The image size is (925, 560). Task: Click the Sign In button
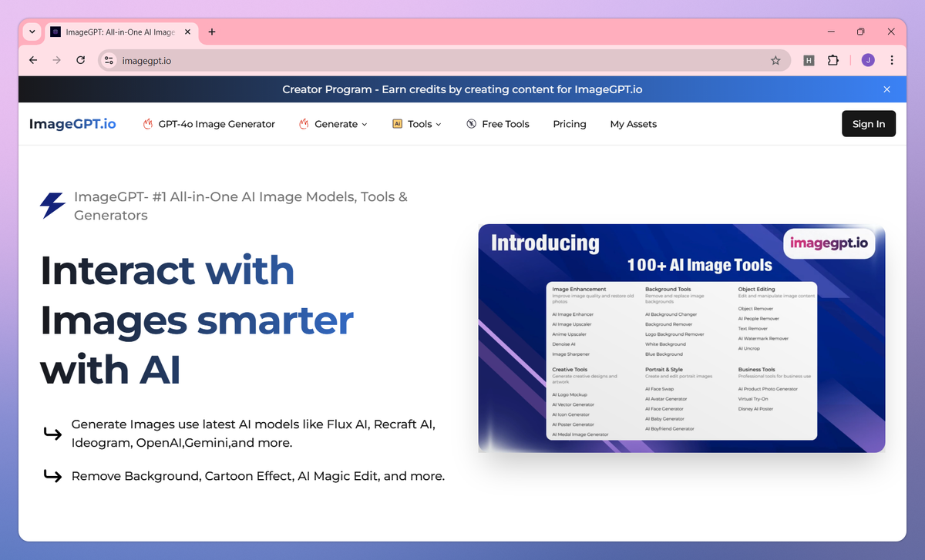coord(869,124)
